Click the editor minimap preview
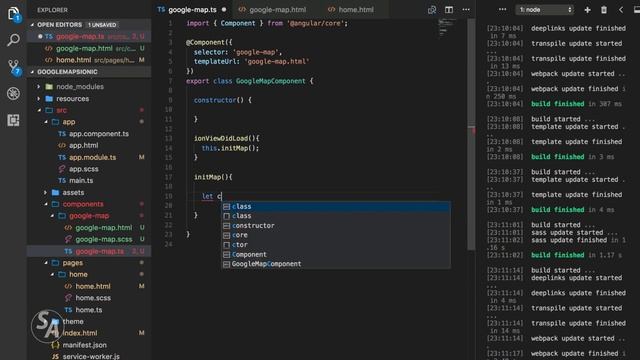Viewport: 640px width, 360px height. tap(447, 28)
